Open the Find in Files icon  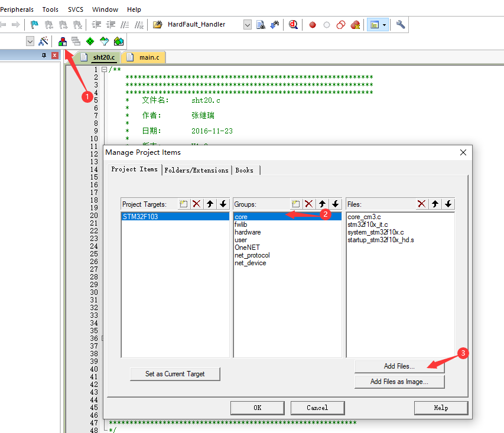point(157,24)
